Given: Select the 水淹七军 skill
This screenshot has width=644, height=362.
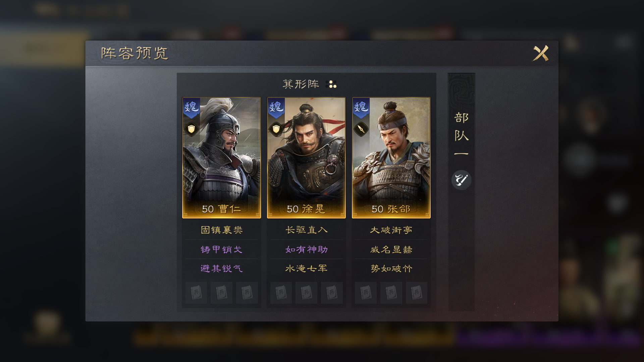Looking at the screenshot, I should [306, 268].
